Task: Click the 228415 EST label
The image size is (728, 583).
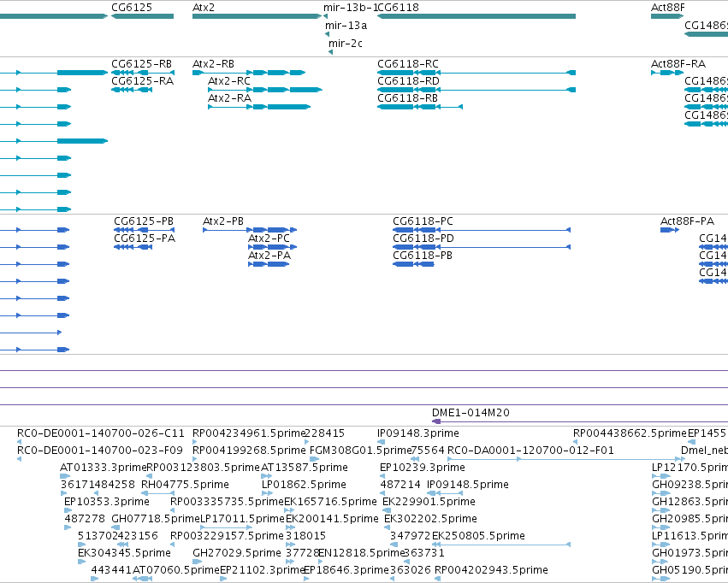Action: [324, 433]
